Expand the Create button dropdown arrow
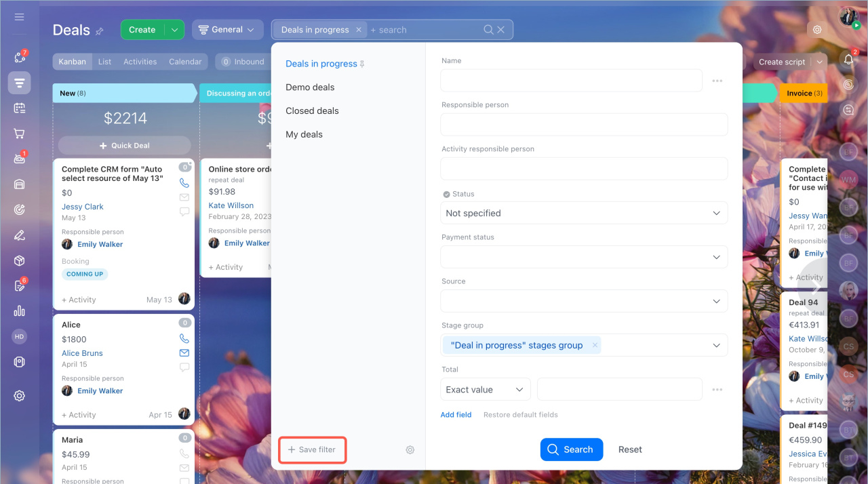 click(x=174, y=30)
